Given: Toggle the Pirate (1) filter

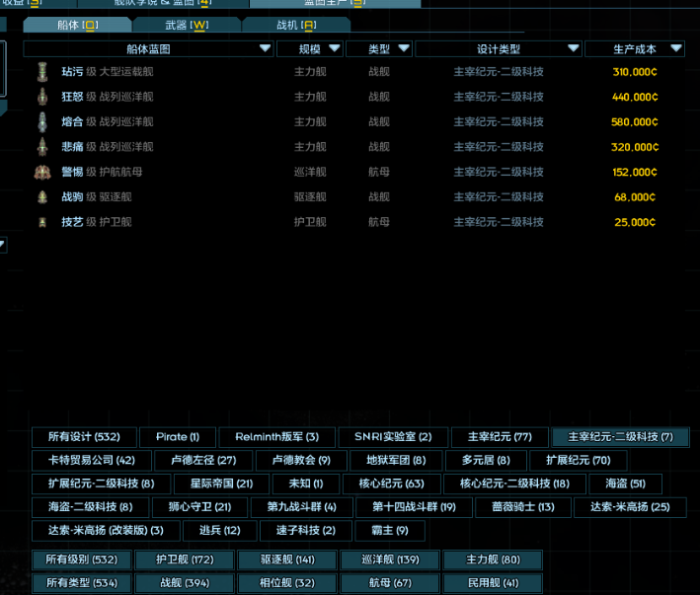Looking at the screenshot, I should pyautogui.click(x=178, y=437).
